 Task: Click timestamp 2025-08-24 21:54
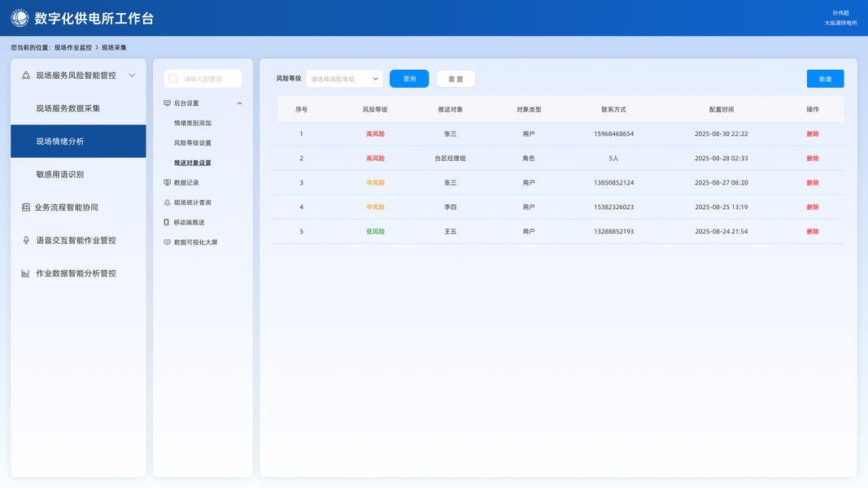[722, 231]
